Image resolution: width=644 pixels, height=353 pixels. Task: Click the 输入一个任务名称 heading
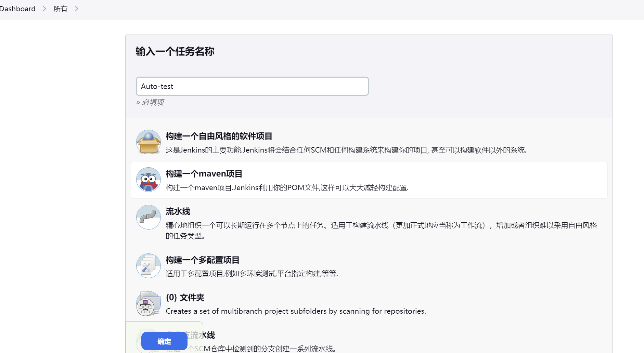click(x=175, y=52)
